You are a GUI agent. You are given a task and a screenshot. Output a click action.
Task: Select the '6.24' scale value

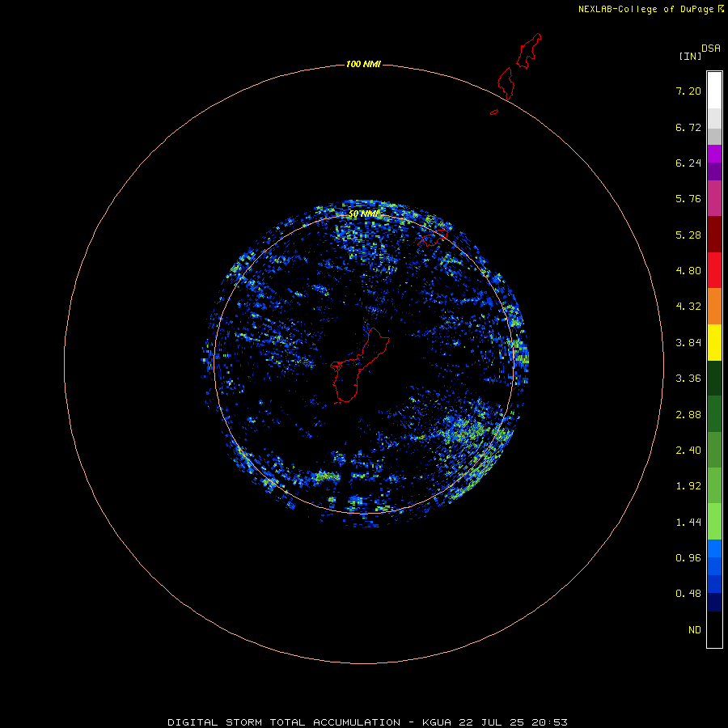coord(688,163)
